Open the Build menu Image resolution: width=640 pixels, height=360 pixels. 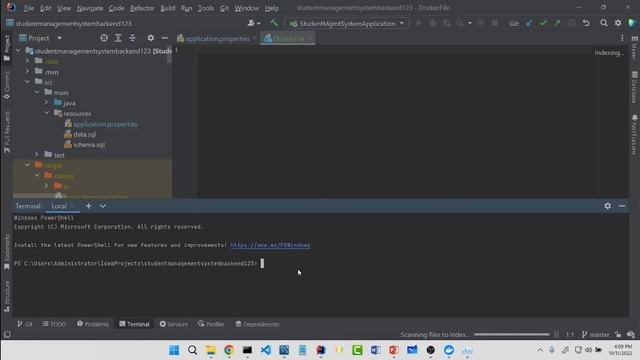pyautogui.click(x=167, y=8)
